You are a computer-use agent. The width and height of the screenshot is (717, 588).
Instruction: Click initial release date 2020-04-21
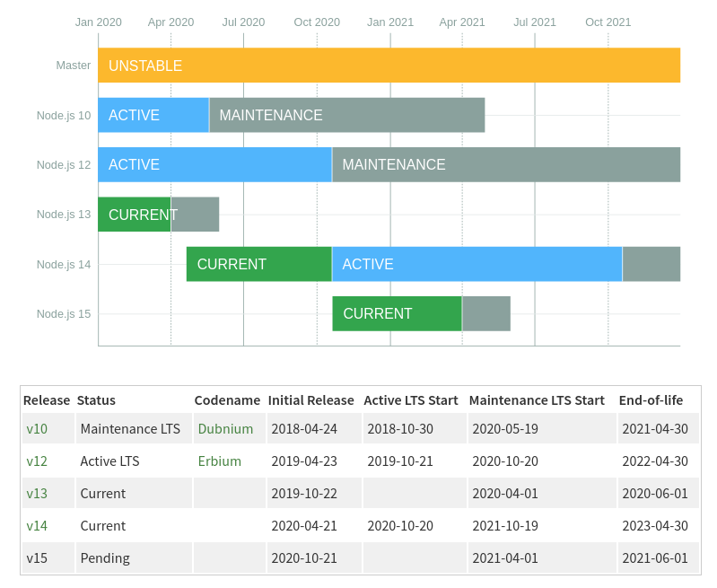[x=304, y=526]
